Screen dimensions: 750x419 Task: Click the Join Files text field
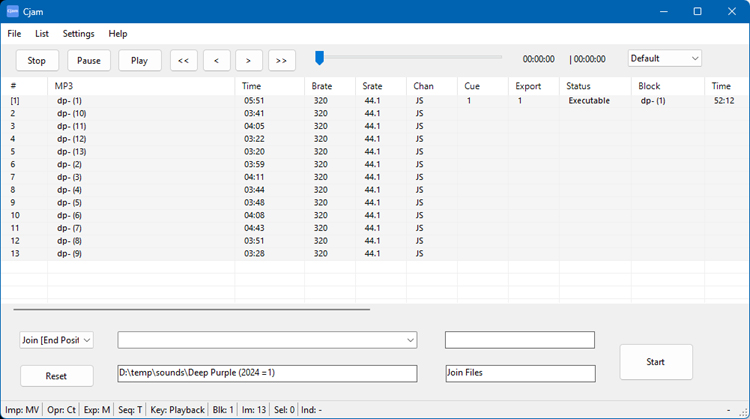(519, 373)
